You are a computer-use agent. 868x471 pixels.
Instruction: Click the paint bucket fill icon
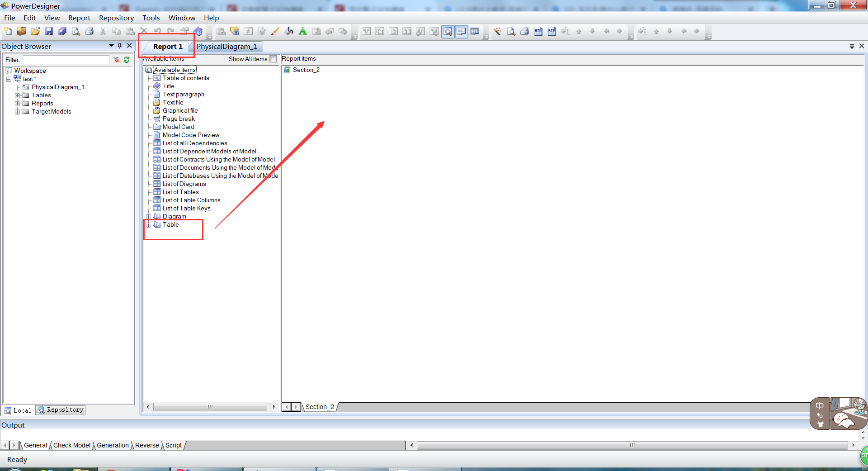(289, 31)
